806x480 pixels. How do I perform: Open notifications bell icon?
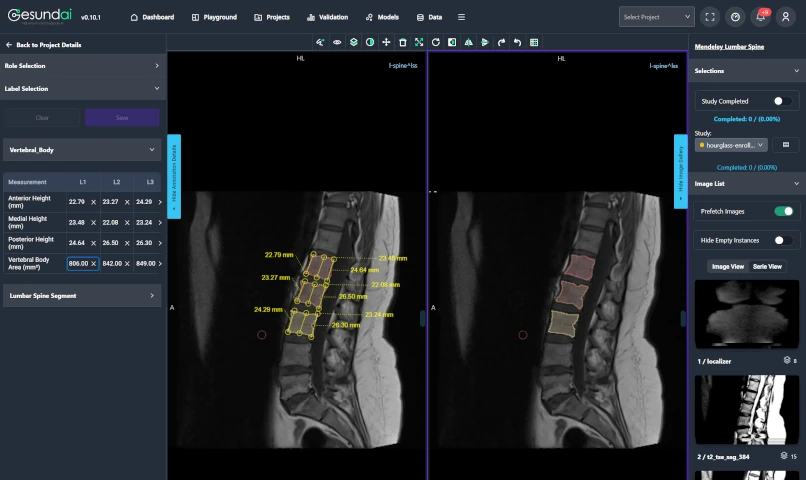(x=760, y=17)
